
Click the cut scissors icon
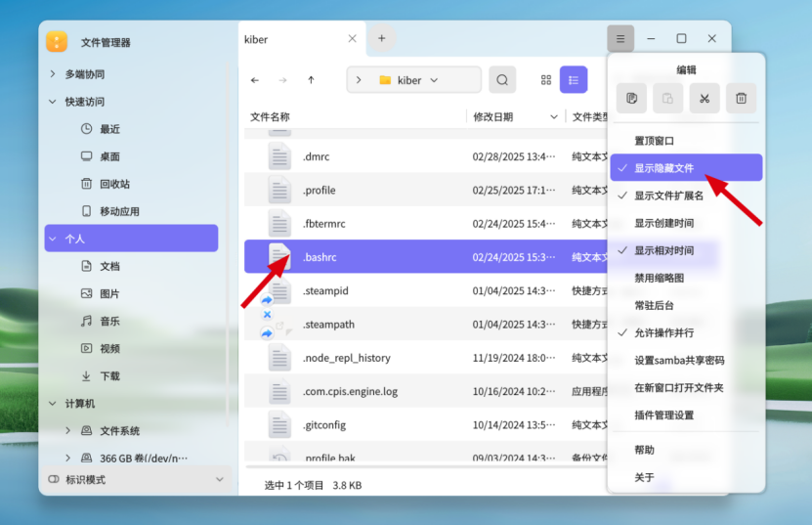(x=704, y=98)
